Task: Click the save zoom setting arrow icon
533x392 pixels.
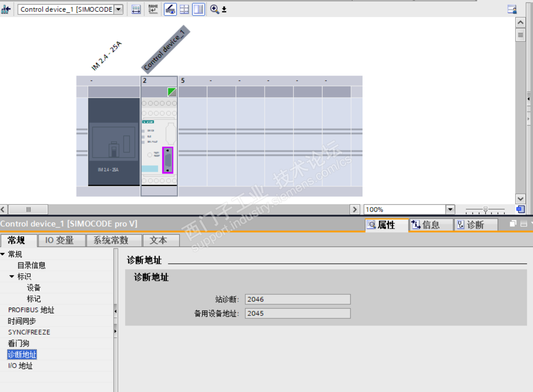Action: click(x=224, y=9)
